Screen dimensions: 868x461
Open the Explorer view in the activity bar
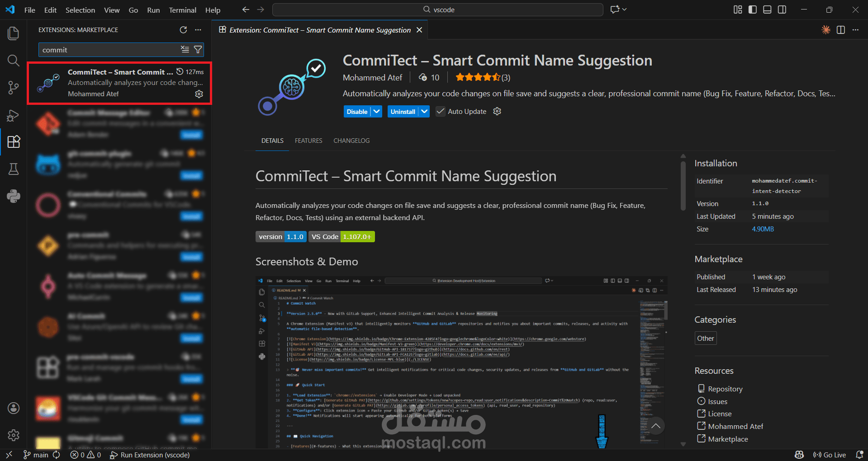[14, 33]
